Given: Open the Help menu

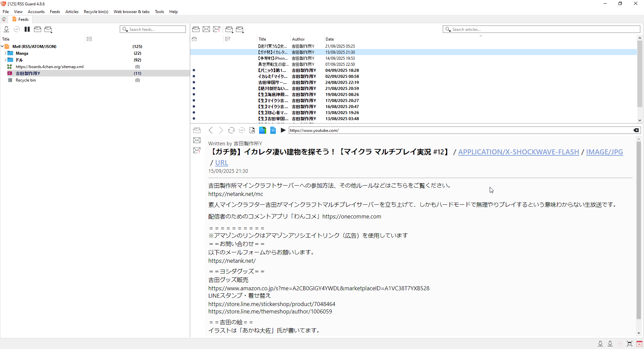Looking at the screenshot, I should click(173, 11).
